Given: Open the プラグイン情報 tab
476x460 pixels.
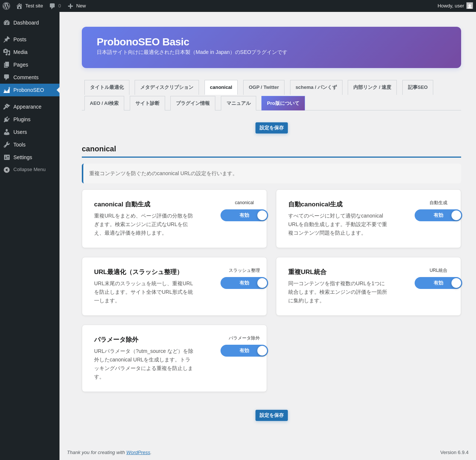Looking at the screenshot, I should pos(193,103).
